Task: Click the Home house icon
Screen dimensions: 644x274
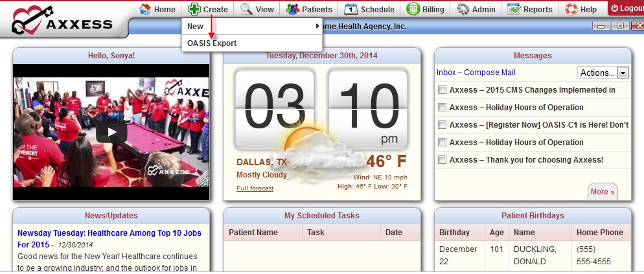Action: (x=145, y=9)
